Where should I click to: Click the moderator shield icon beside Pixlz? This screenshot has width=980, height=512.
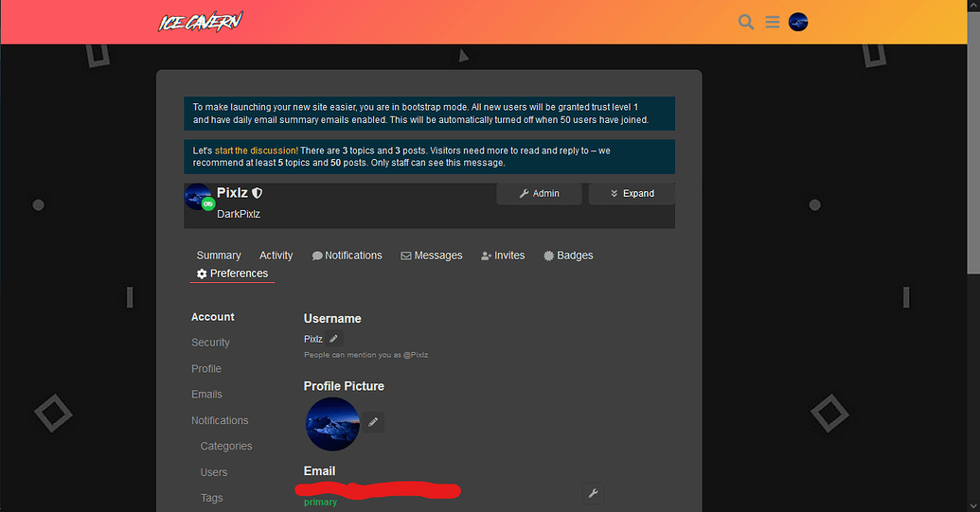click(258, 193)
